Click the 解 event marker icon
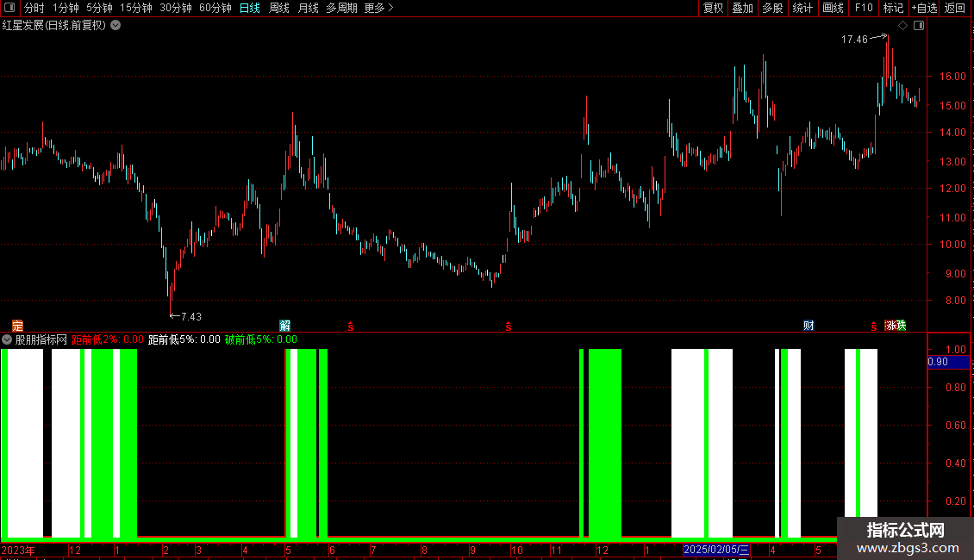The width and height of the screenshot is (974, 560). pyautogui.click(x=285, y=326)
